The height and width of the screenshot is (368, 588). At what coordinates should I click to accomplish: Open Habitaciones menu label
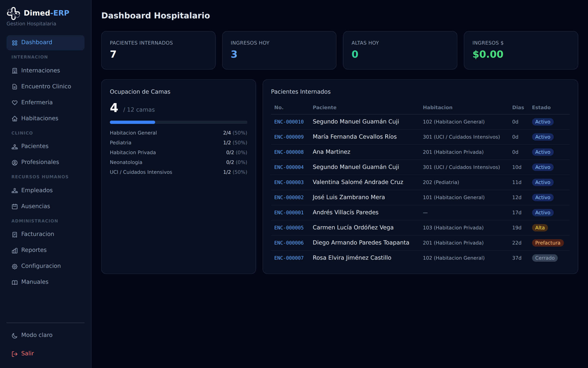(x=40, y=118)
